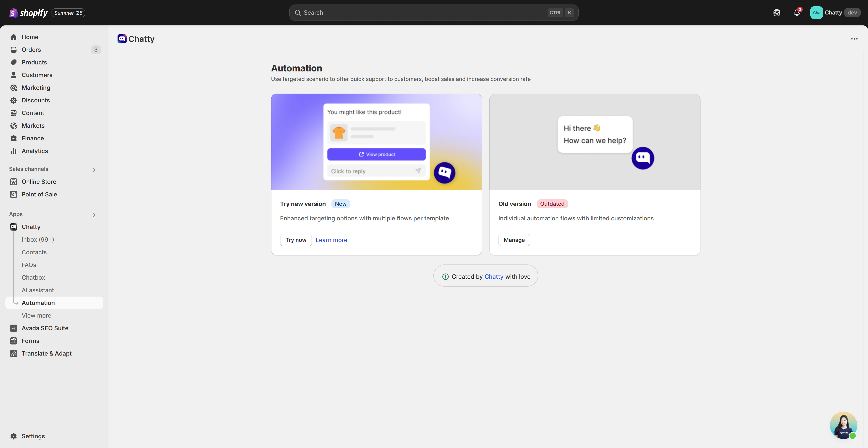Click the Chatty logo in page header
The image size is (868, 448).
click(x=122, y=39)
